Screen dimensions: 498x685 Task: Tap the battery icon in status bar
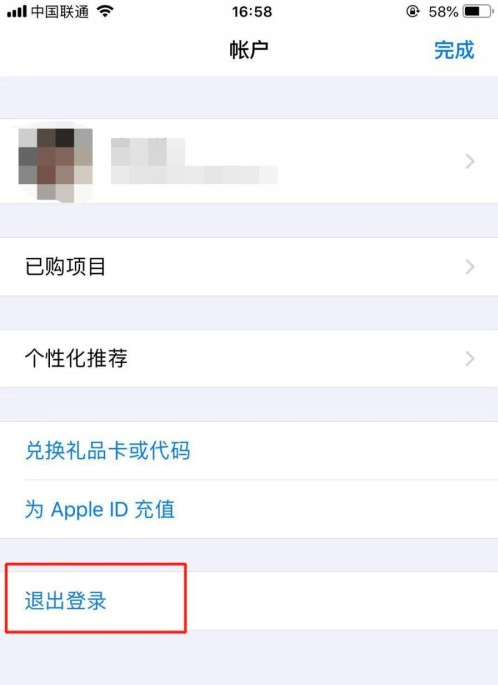pyautogui.click(x=478, y=11)
